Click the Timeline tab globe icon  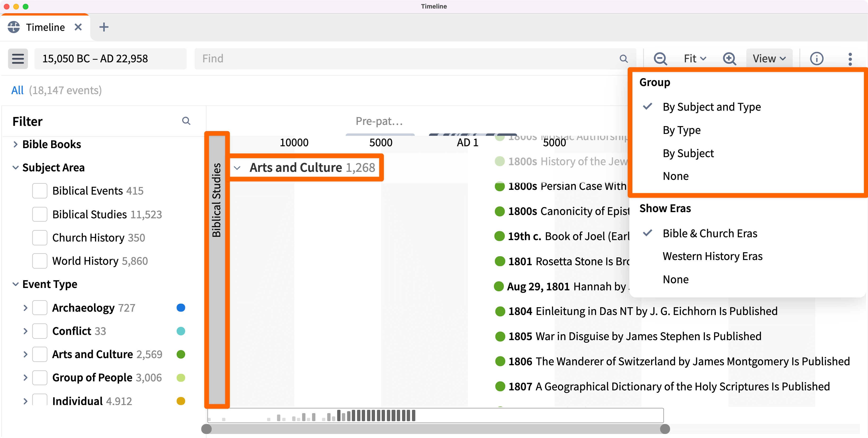click(x=14, y=27)
